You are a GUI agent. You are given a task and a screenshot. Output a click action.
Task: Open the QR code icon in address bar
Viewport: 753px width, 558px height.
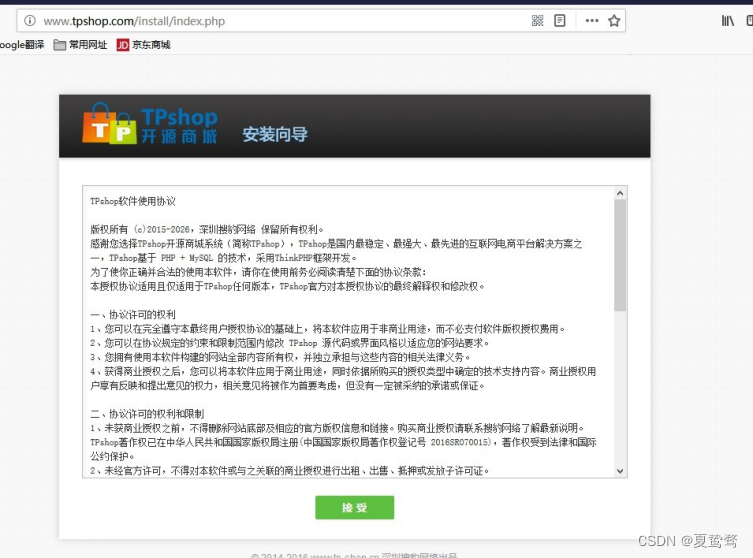pyautogui.click(x=537, y=21)
